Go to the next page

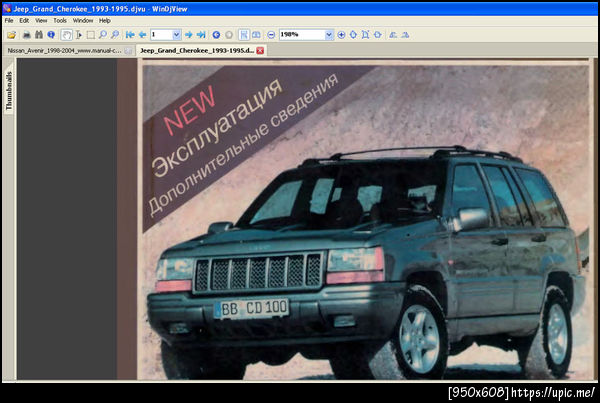coord(189,35)
